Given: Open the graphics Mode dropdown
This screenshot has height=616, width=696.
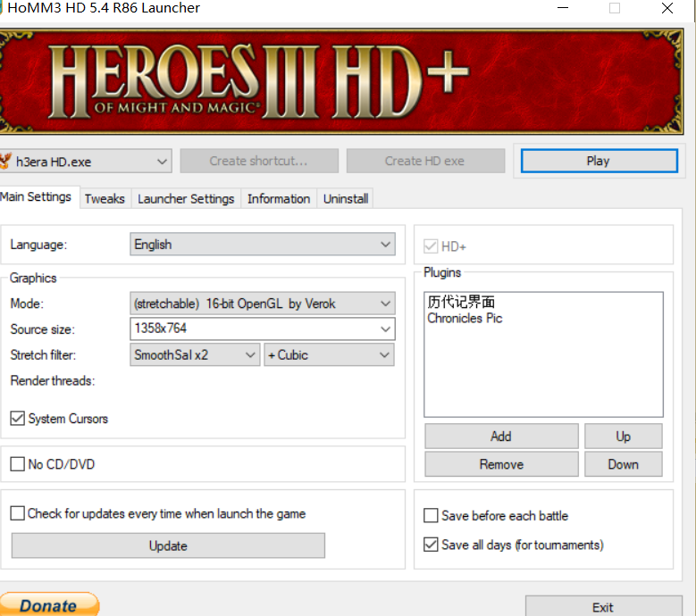Looking at the screenshot, I should coord(263,304).
